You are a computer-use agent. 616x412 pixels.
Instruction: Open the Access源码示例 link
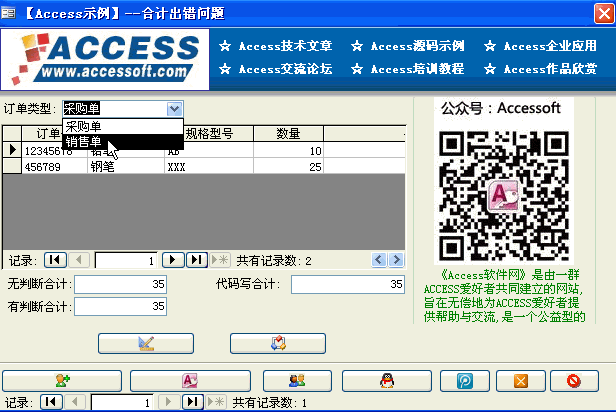(x=418, y=46)
